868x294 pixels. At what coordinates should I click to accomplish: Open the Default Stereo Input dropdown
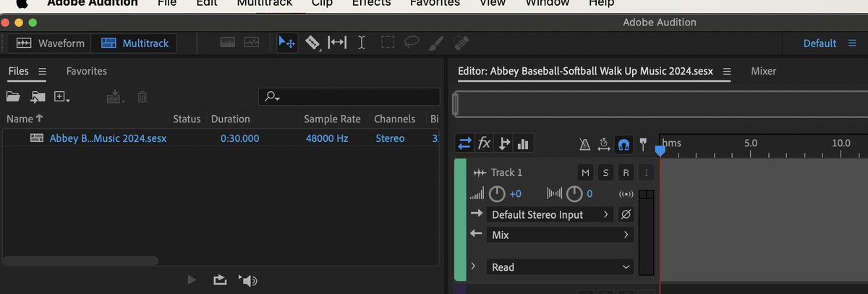click(550, 214)
